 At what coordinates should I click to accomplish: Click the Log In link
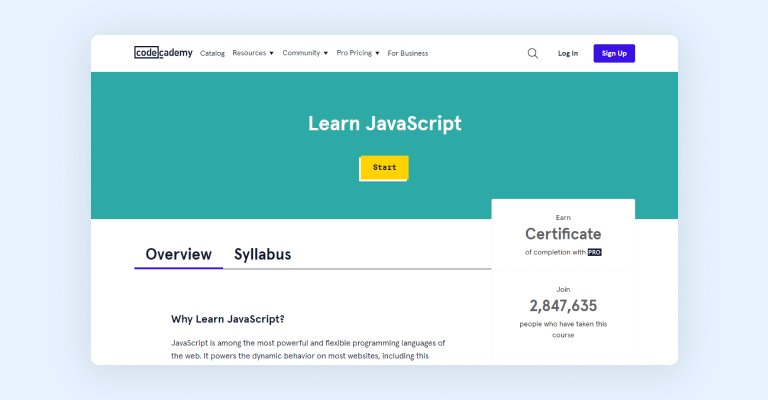tap(568, 53)
